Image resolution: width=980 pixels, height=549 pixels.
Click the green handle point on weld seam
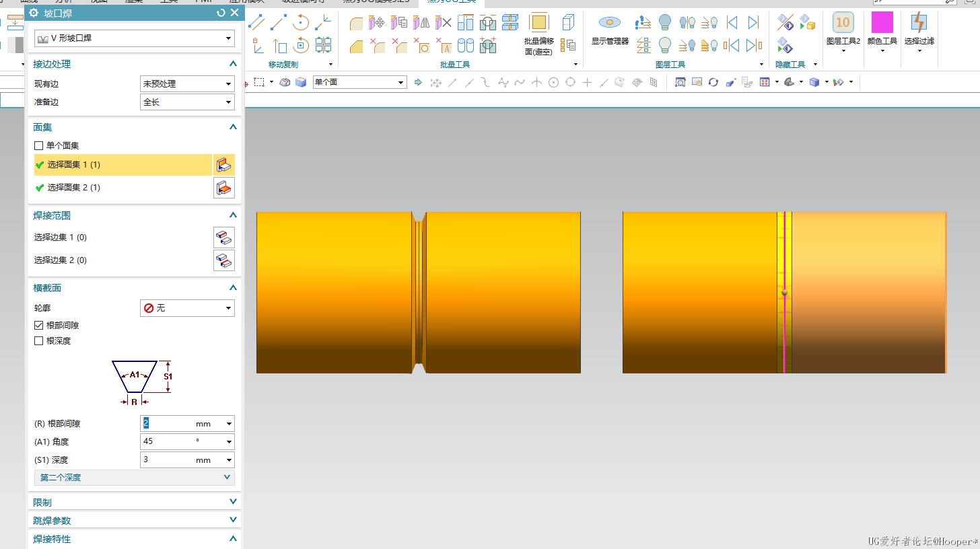pyautogui.click(x=784, y=293)
